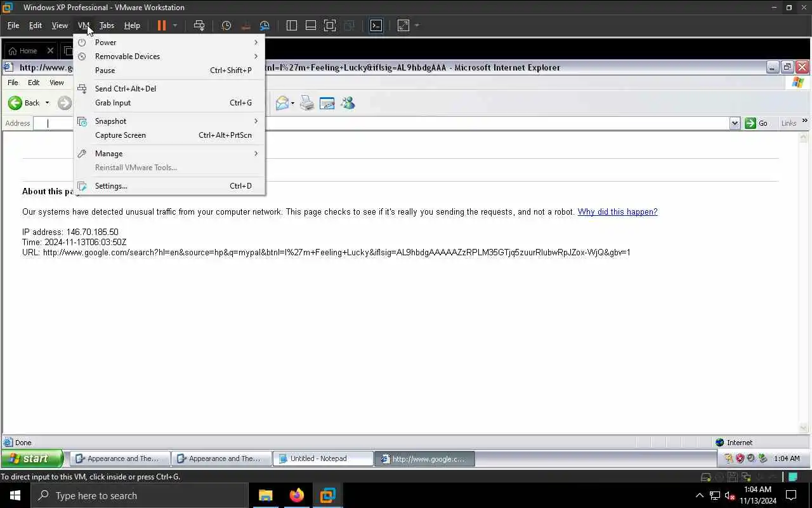The image size is (812, 508).
Task: Switch to the console view icon
Action: (376, 25)
